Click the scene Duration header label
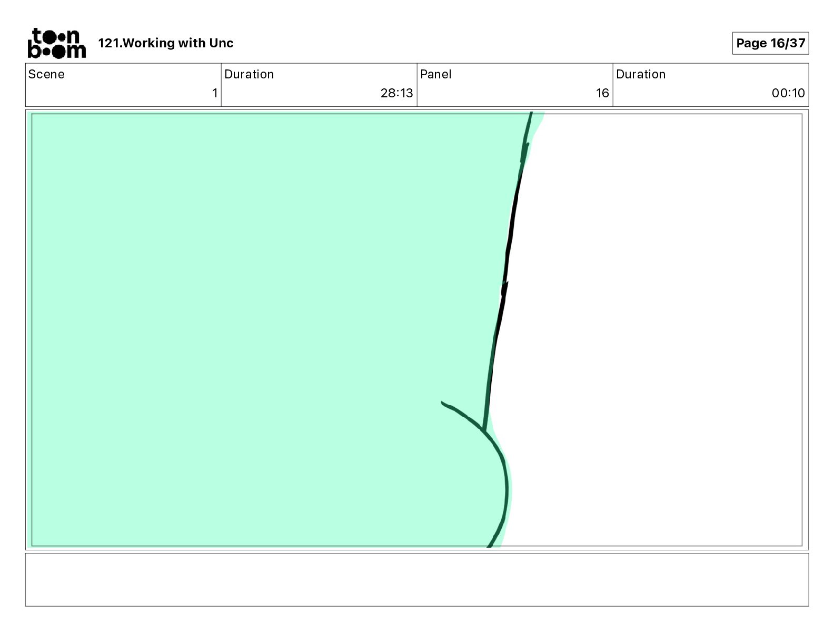Screen dimensions: 834x644 click(249, 74)
